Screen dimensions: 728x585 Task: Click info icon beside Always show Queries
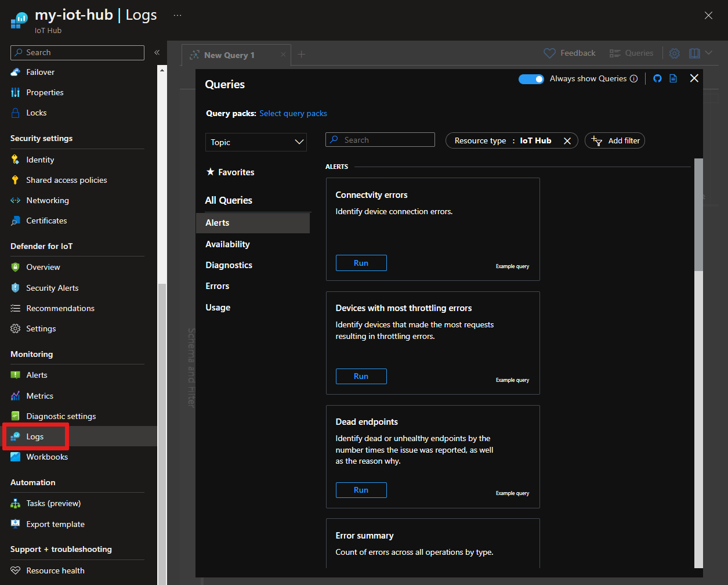tap(633, 79)
